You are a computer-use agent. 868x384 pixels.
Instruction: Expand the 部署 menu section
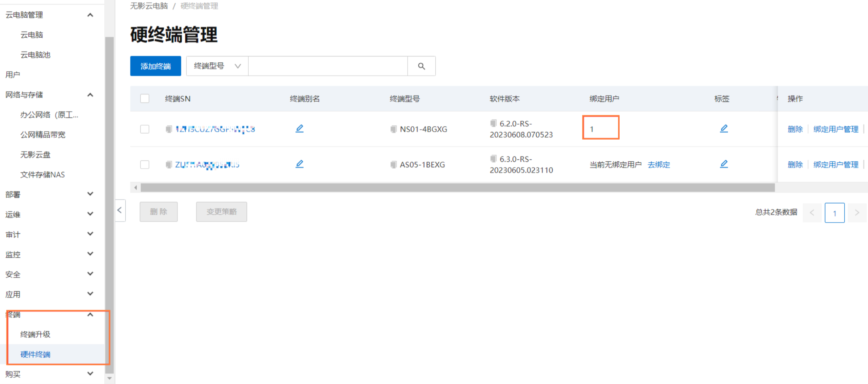[90, 194]
